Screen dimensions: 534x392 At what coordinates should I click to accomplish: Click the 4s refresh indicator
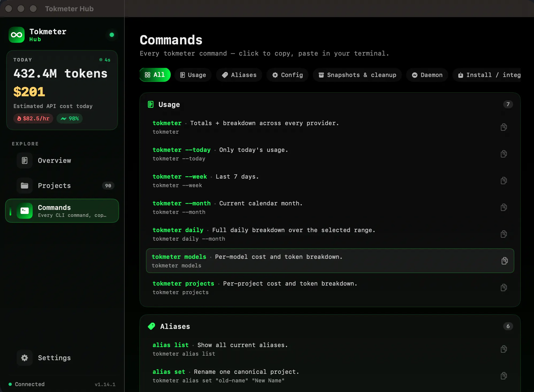pyautogui.click(x=105, y=60)
